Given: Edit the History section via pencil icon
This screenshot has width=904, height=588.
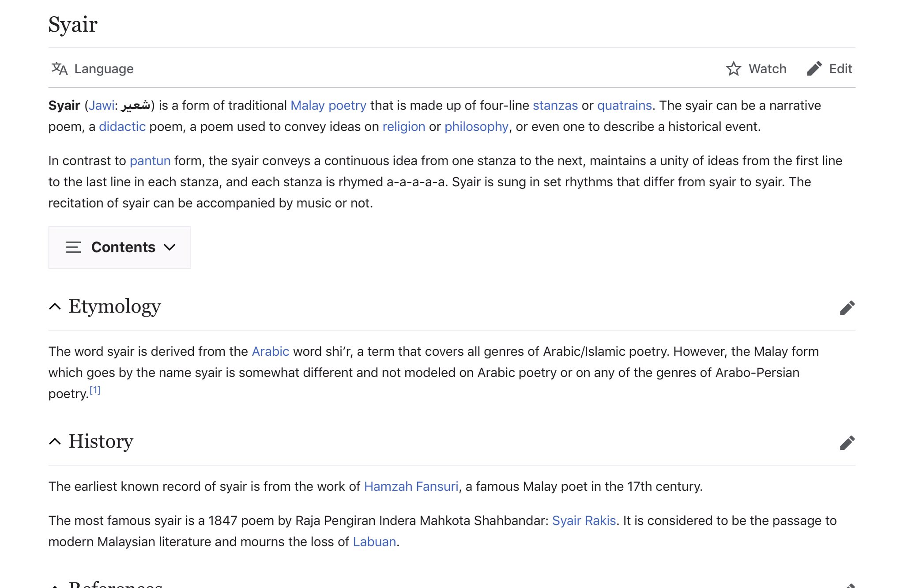Looking at the screenshot, I should (x=847, y=443).
